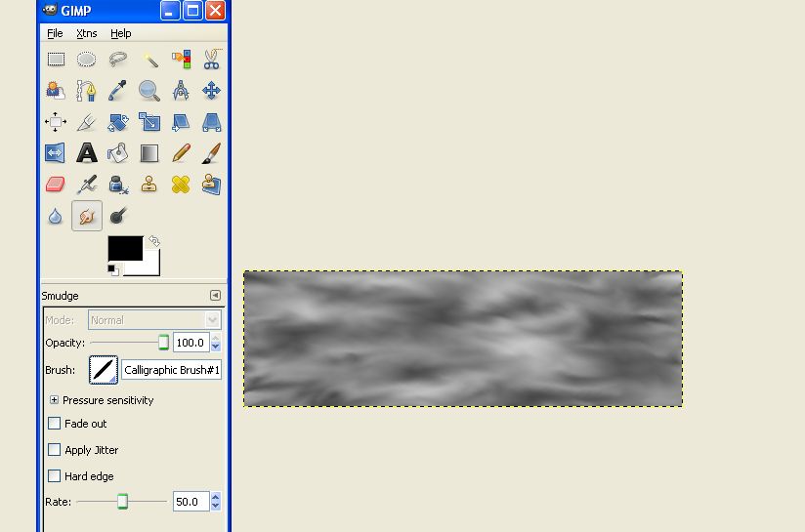Decrease Opacity with the down arrow

pyautogui.click(x=216, y=348)
